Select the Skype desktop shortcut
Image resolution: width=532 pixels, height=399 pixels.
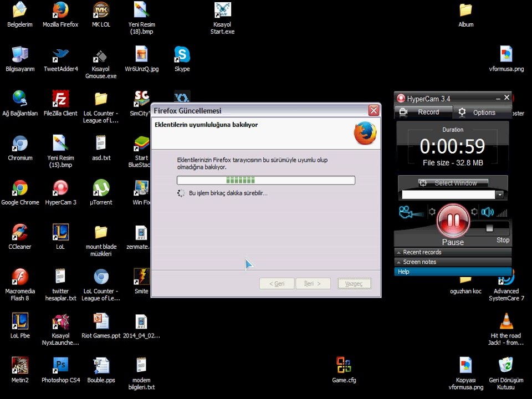[182, 54]
